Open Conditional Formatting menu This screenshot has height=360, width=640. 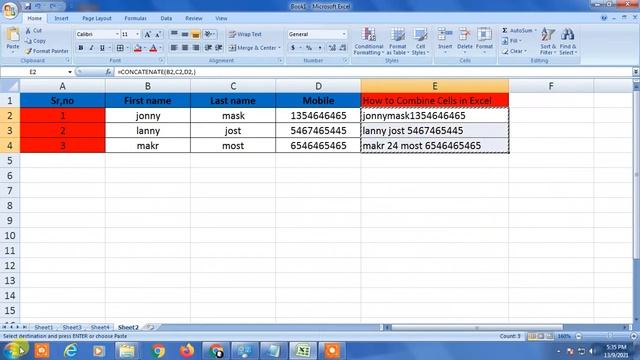[369, 41]
